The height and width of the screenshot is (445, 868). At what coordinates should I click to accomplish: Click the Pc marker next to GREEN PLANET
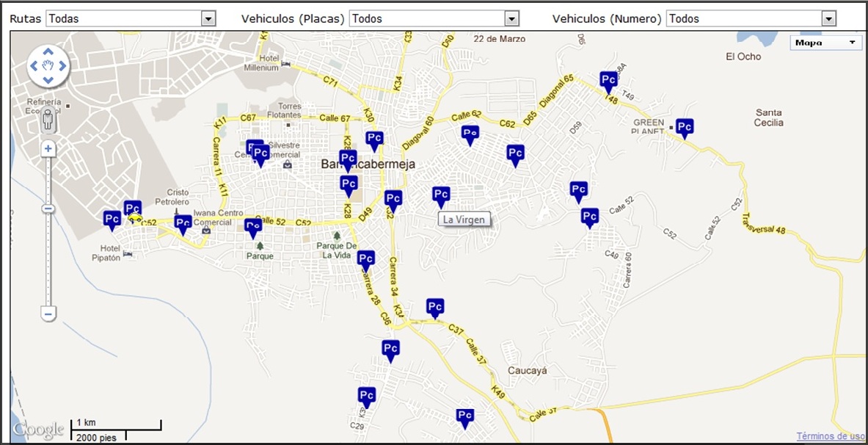pyautogui.click(x=685, y=129)
